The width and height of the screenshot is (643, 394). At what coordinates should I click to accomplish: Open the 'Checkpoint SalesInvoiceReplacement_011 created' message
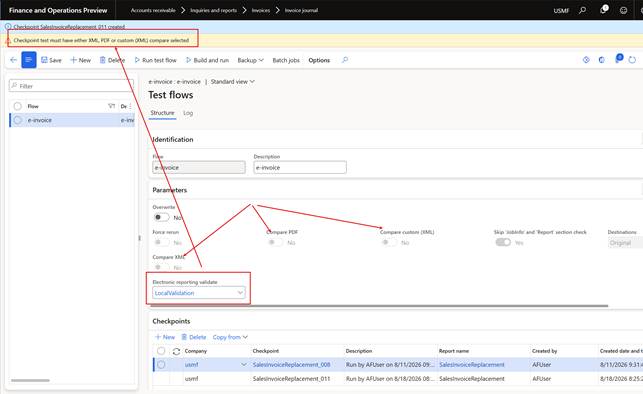tap(69, 27)
